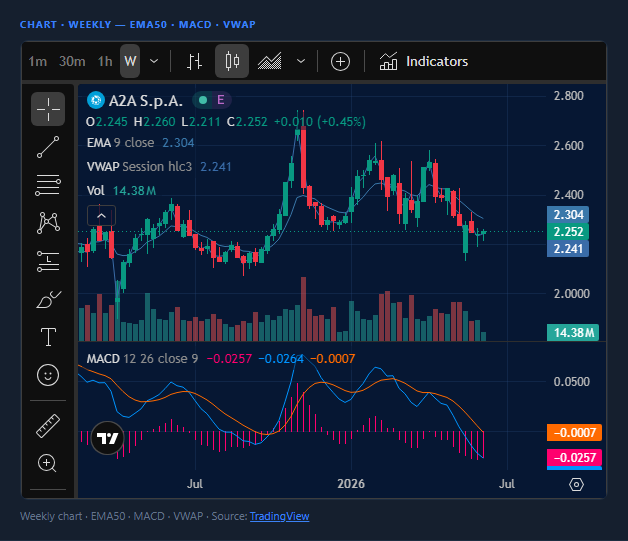Click the 2.304 EMA price label

(x=568, y=215)
